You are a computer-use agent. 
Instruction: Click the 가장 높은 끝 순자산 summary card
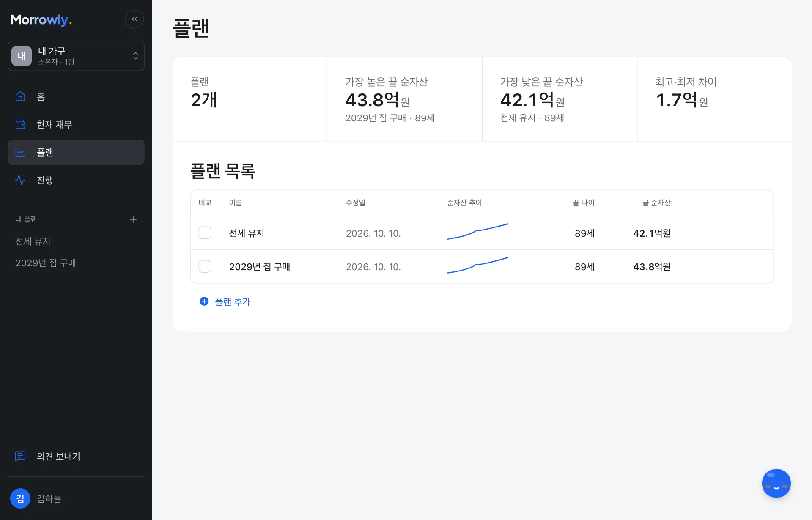pos(405,99)
